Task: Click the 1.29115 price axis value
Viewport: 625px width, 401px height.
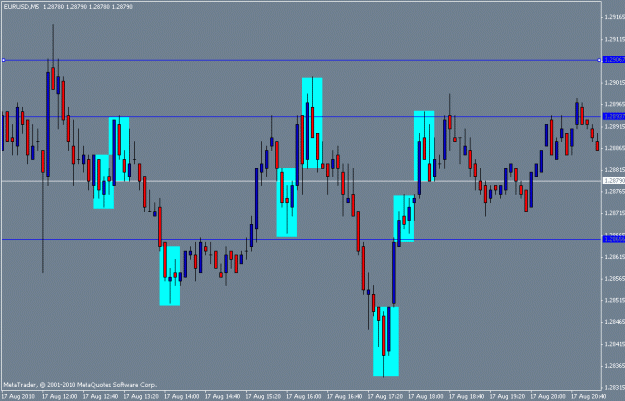Action: tap(614, 39)
